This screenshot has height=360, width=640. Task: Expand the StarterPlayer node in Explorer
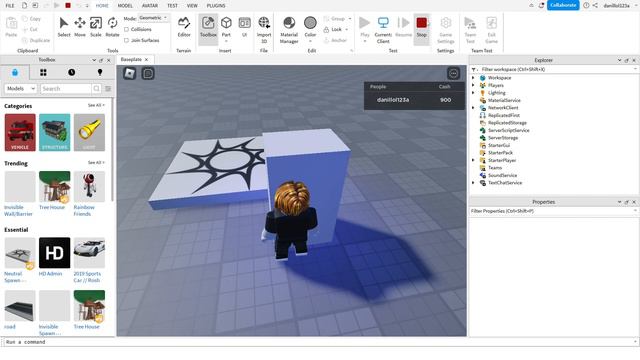point(473,160)
